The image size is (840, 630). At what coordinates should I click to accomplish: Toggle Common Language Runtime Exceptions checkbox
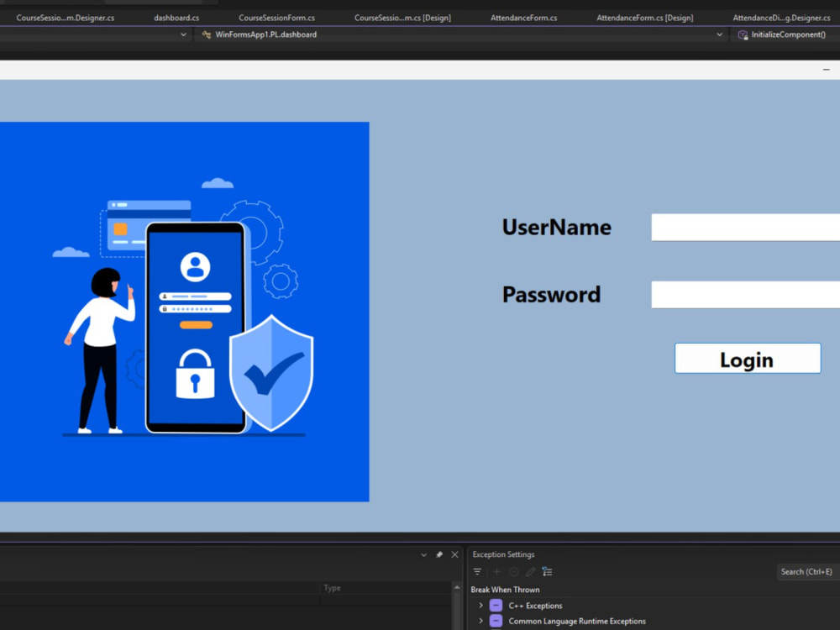tap(496, 621)
